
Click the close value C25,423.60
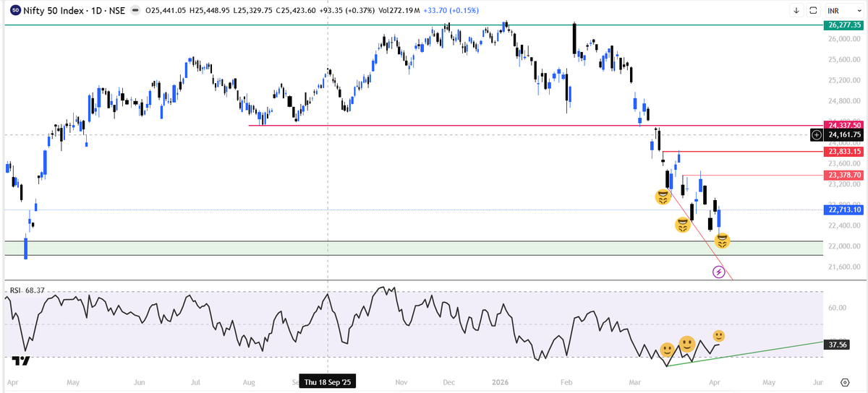click(x=294, y=11)
